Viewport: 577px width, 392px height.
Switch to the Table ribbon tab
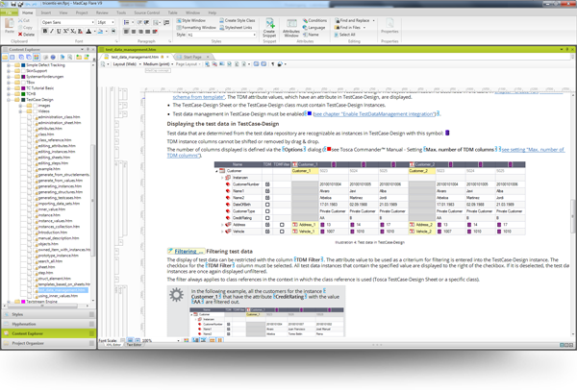click(x=172, y=12)
